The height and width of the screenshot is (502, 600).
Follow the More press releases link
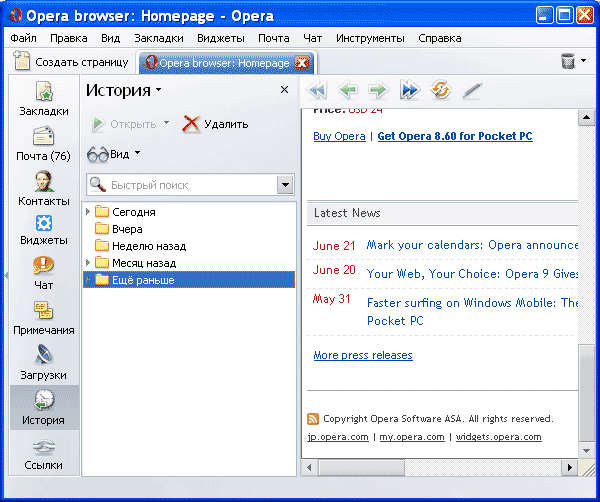pyautogui.click(x=363, y=355)
